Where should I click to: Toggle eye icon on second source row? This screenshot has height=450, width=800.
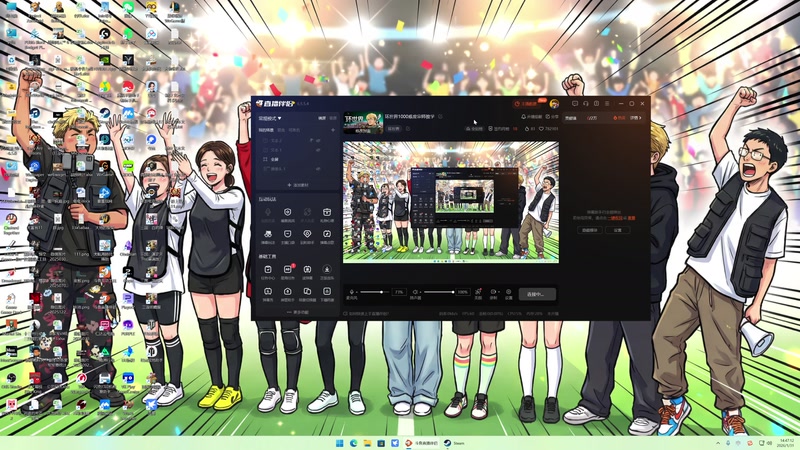pos(318,150)
